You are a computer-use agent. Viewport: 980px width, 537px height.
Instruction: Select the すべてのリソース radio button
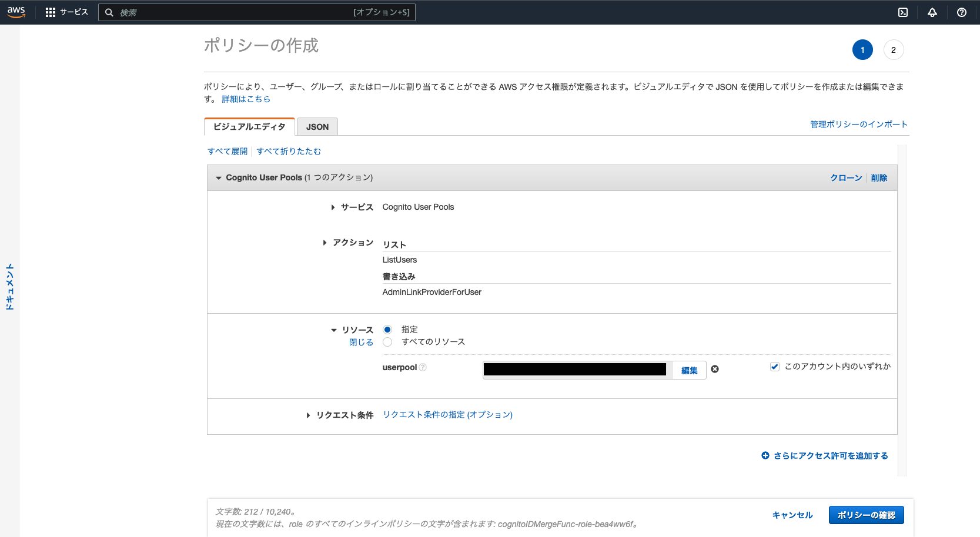point(387,342)
